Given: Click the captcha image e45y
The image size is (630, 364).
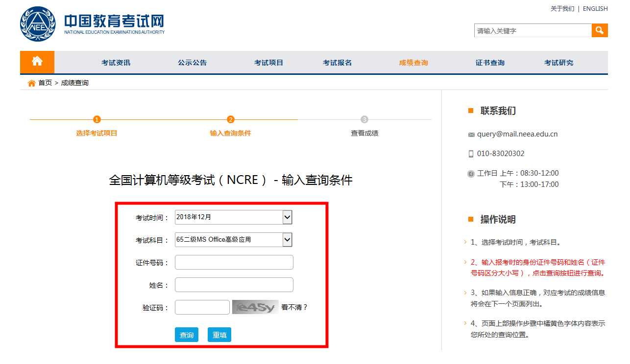Looking at the screenshot, I should pyautogui.click(x=255, y=307).
